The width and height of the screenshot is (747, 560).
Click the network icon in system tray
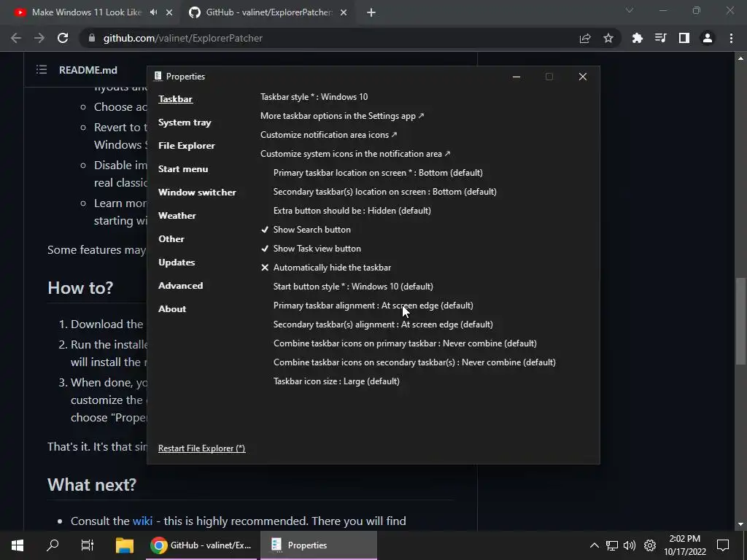[x=612, y=545]
